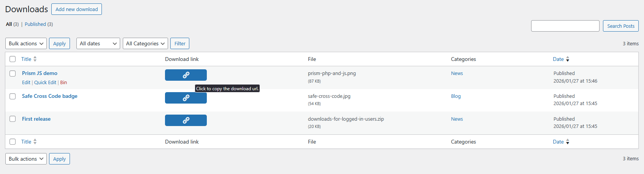Click the Add new download button

(x=76, y=9)
